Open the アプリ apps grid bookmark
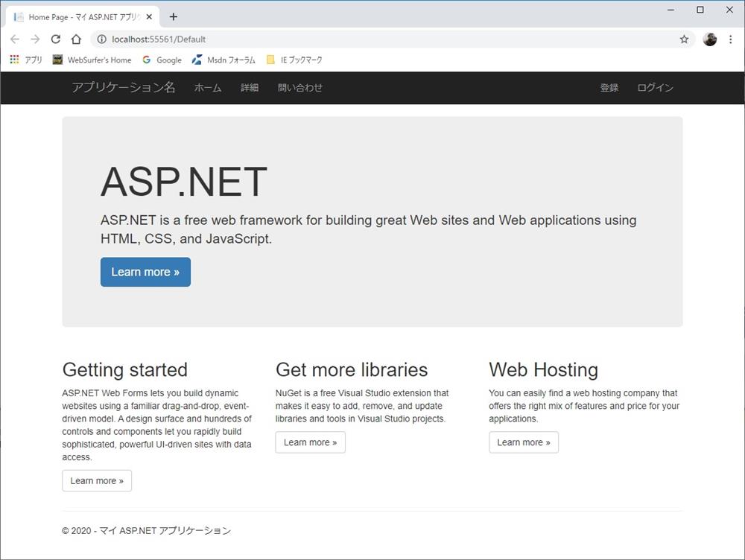 pyautogui.click(x=26, y=60)
